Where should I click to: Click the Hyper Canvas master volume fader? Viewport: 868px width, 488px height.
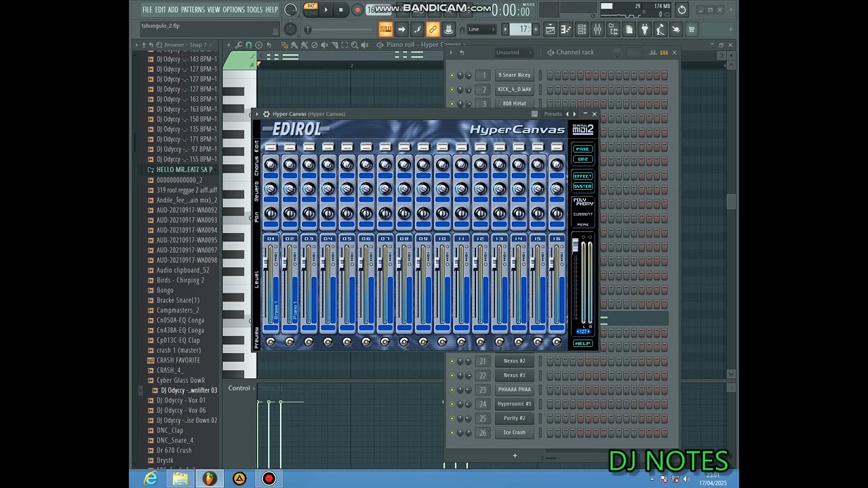pyautogui.click(x=576, y=245)
